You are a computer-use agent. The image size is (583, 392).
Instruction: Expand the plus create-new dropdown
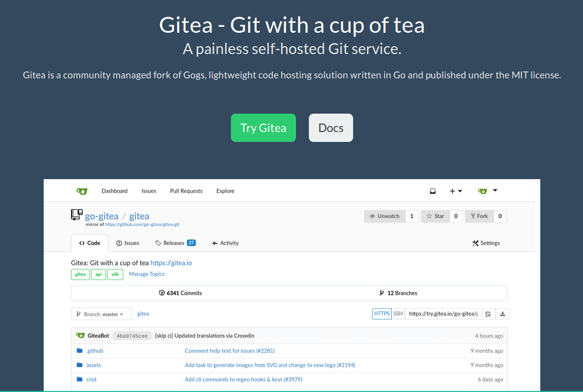pyautogui.click(x=456, y=191)
